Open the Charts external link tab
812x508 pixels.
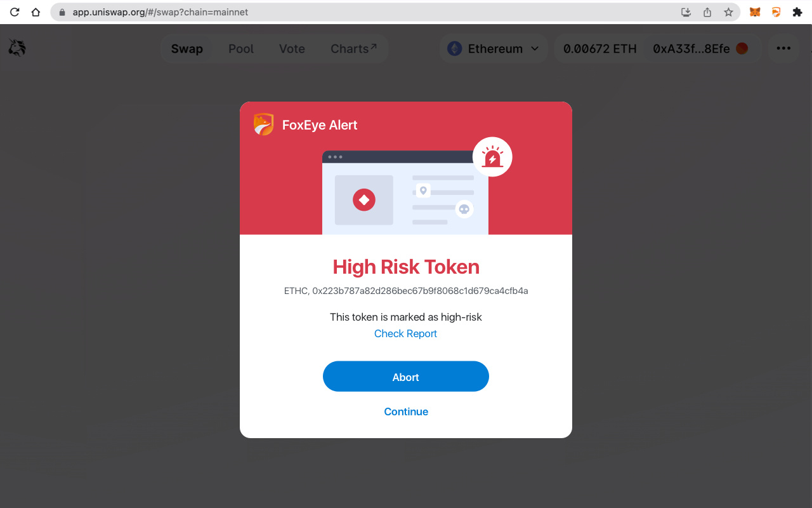(x=353, y=49)
